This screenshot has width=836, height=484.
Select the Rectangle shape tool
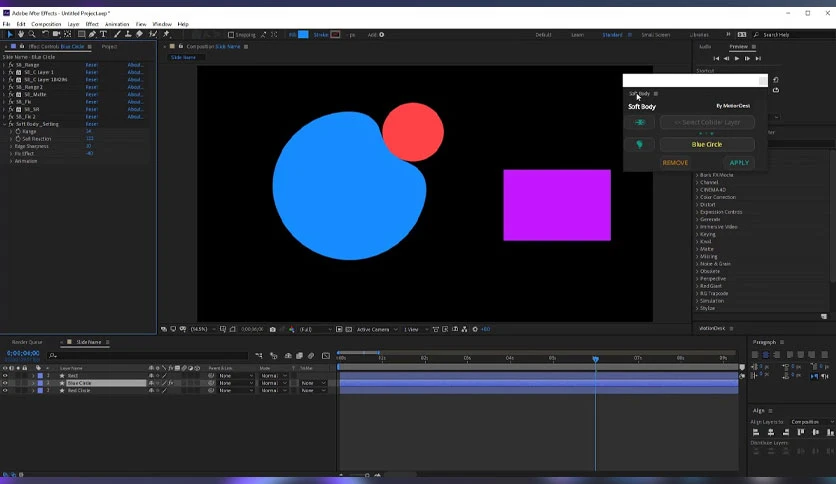point(82,34)
